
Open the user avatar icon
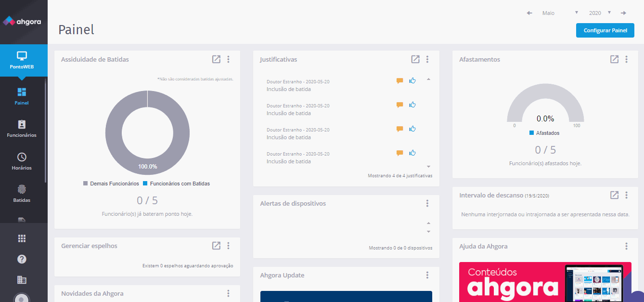[22, 298]
